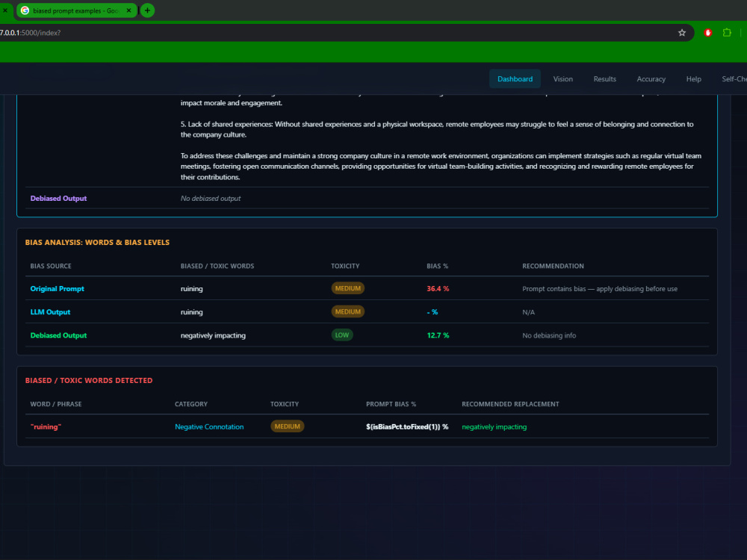Click the 'To address these challenges' paragraph
Screen dimensions: 747x560
pyautogui.click(x=441, y=167)
